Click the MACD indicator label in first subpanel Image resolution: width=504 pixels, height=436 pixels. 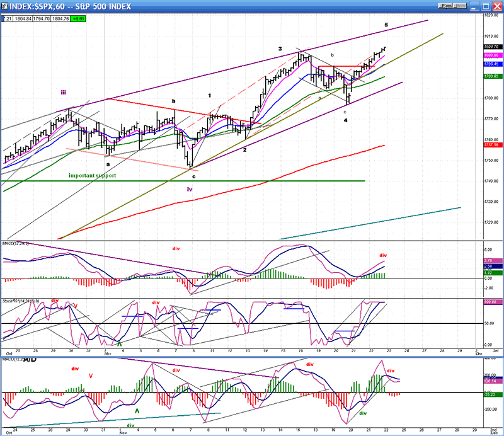pos(16,243)
